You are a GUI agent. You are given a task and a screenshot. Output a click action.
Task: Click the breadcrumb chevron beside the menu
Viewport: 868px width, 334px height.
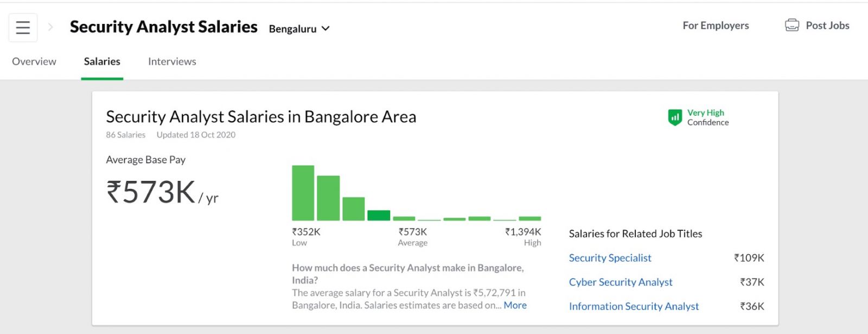(50, 27)
